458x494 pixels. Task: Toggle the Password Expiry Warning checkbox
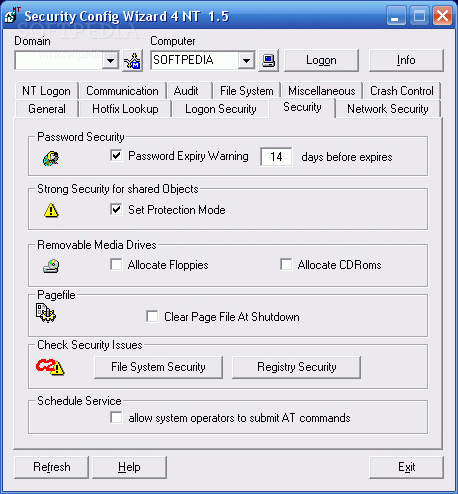[x=116, y=156]
